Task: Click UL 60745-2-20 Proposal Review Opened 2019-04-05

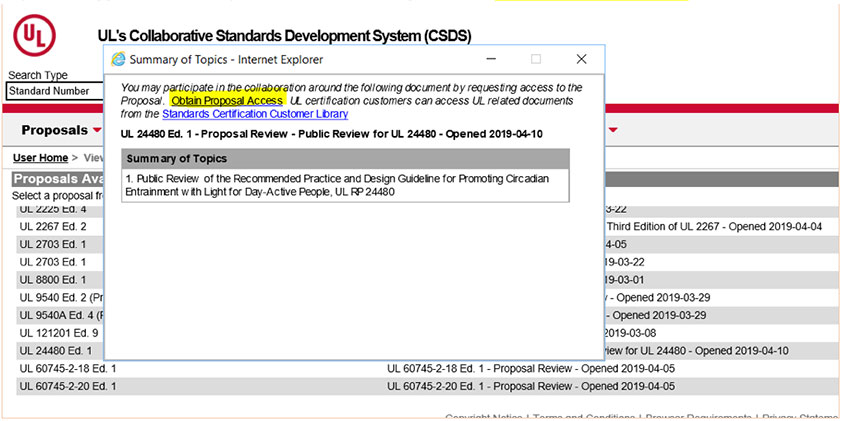Action: (x=531, y=386)
